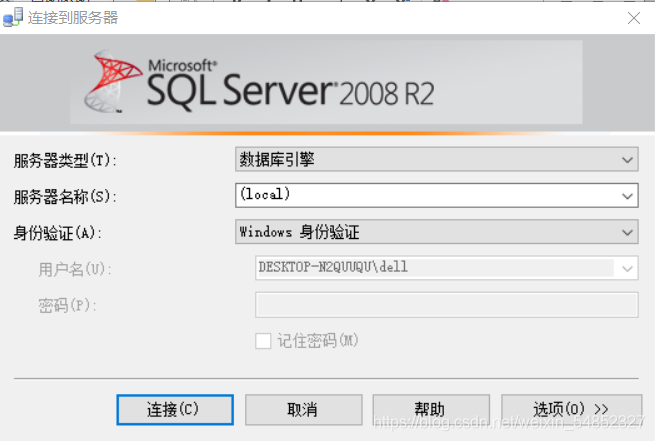Select the Windows 身份验证 authentication field
Image resolution: width=655 pixels, height=441 pixels.
pos(437,232)
